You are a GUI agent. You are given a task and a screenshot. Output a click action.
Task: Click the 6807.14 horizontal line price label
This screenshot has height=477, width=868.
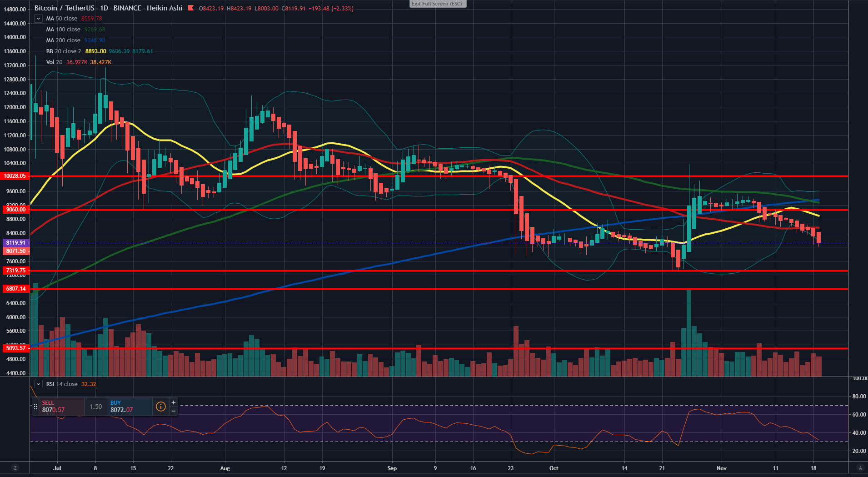(x=15, y=289)
